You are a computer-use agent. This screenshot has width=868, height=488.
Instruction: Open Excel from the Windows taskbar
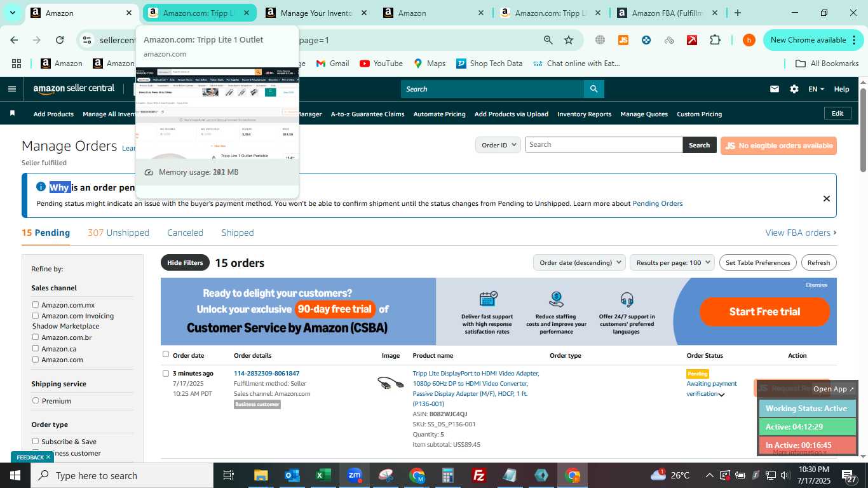click(323, 475)
